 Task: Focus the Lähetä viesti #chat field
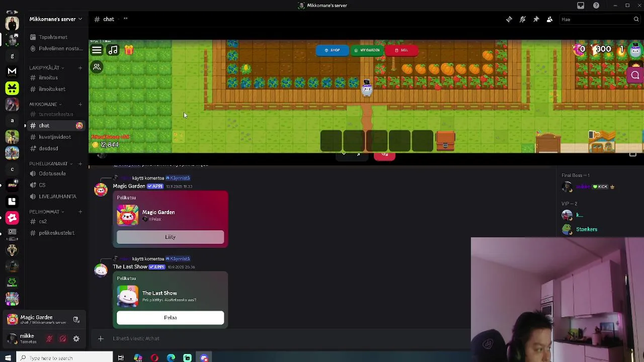click(289, 339)
